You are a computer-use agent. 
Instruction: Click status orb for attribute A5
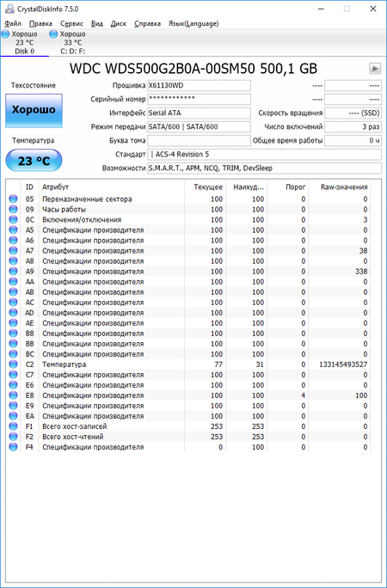(13, 230)
